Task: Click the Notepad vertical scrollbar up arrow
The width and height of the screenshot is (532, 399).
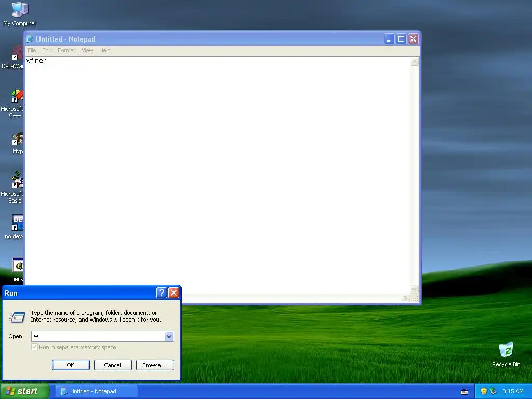Action: (x=414, y=62)
